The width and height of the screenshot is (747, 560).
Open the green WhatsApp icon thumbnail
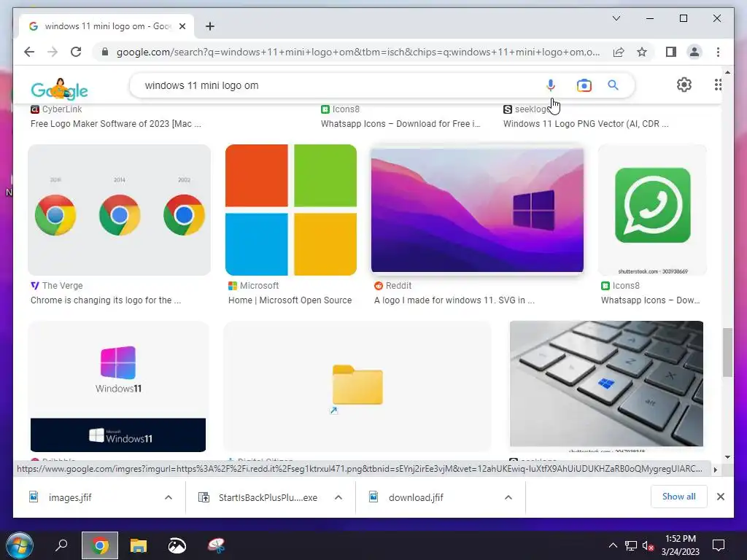pos(653,210)
